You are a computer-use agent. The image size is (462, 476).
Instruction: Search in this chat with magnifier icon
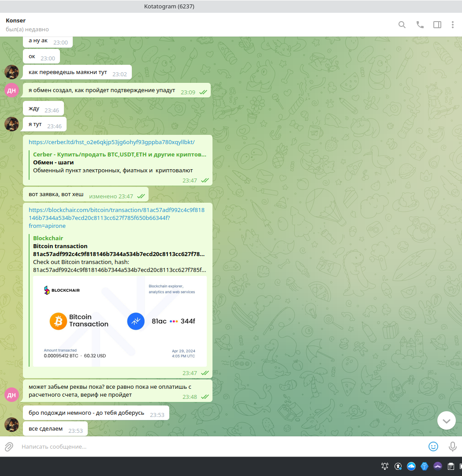coord(402,25)
